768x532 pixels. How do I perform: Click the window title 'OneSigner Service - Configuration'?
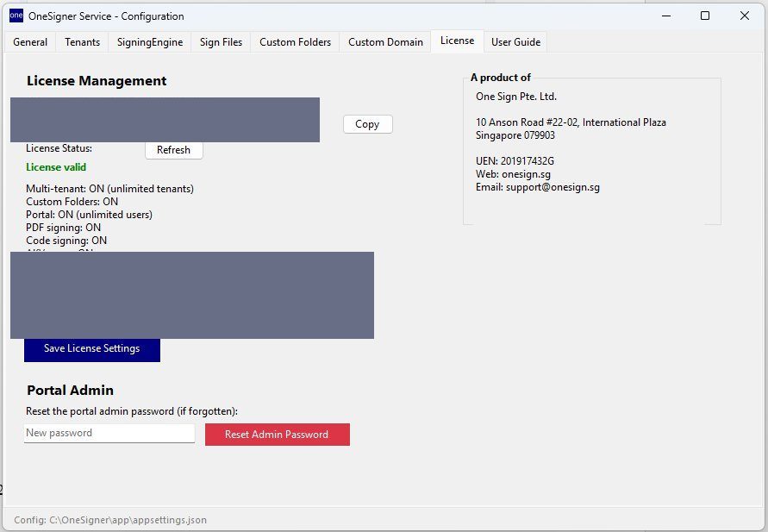point(106,16)
